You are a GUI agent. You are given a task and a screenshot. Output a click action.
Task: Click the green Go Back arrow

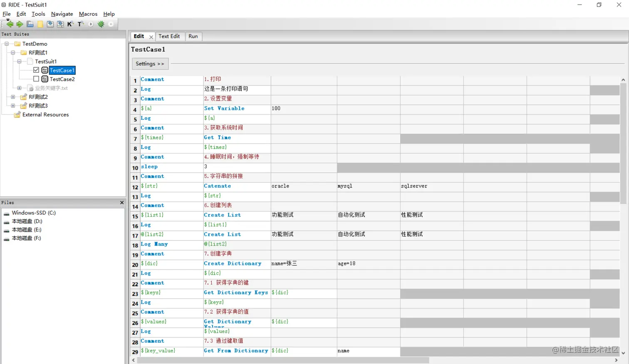[10, 24]
